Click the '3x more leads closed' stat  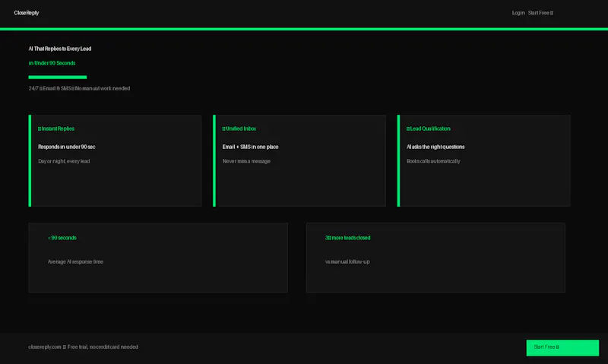348,238
